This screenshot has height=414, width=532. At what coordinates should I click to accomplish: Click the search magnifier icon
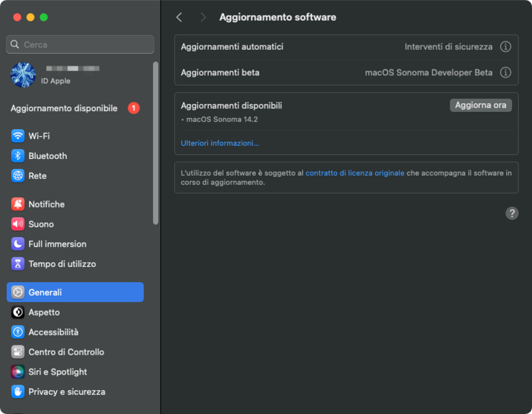[15, 45]
